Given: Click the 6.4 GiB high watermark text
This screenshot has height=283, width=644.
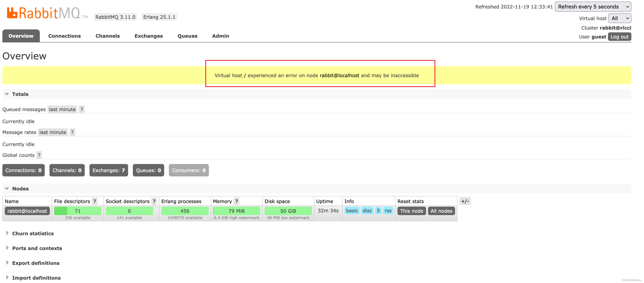Looking at the screenshot, I should click(236, 218).
